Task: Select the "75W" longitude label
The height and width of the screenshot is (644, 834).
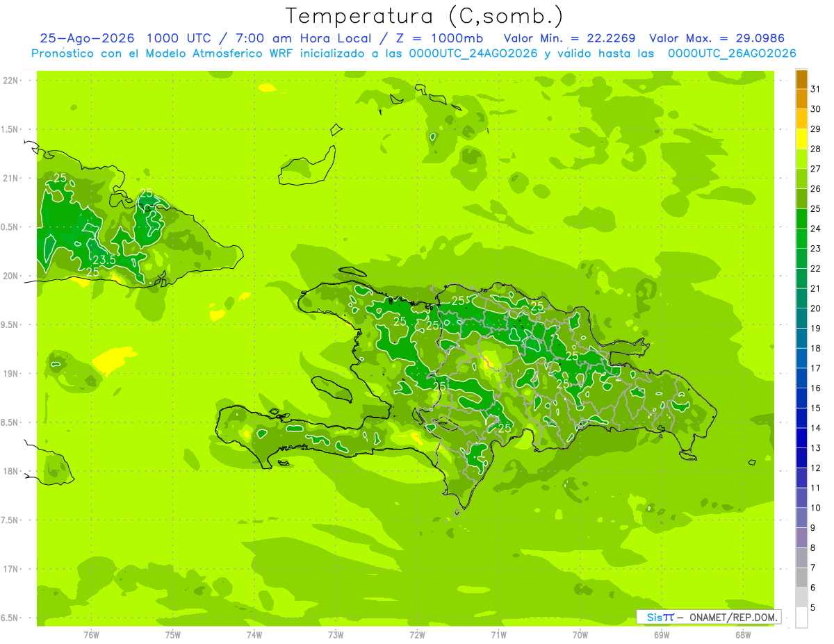Action: (172, 634)
